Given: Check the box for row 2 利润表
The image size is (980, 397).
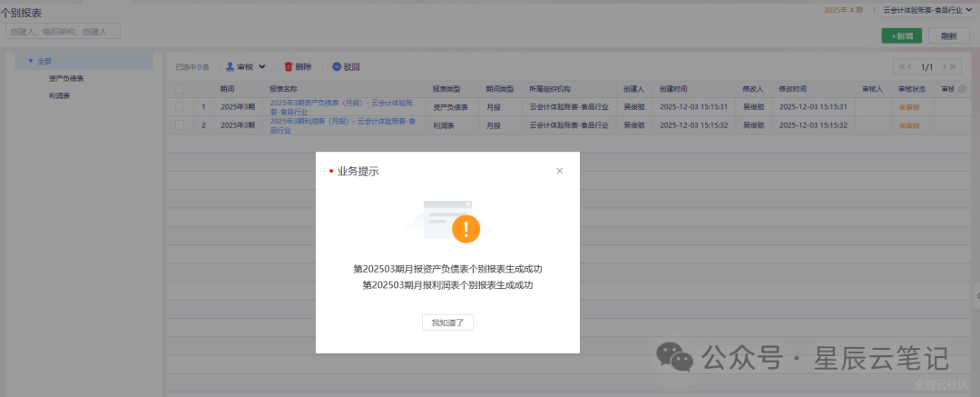Looking at the screenshot, I should point(180,125).
